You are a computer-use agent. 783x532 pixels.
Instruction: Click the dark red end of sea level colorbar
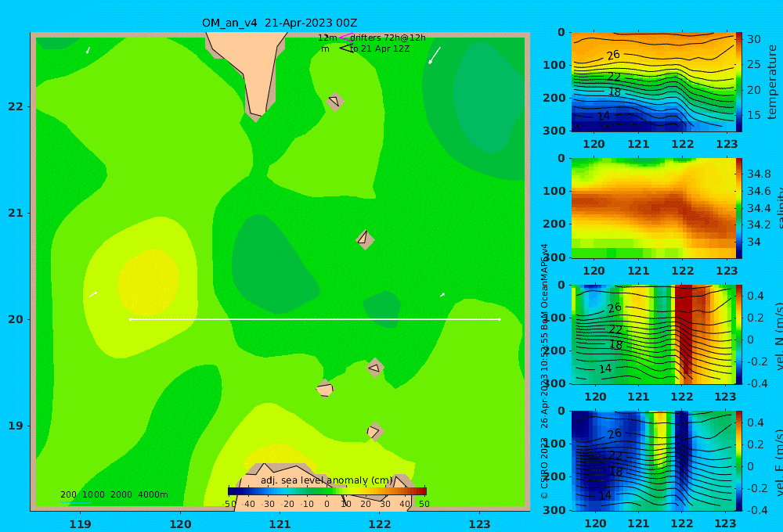coord(421,491)
